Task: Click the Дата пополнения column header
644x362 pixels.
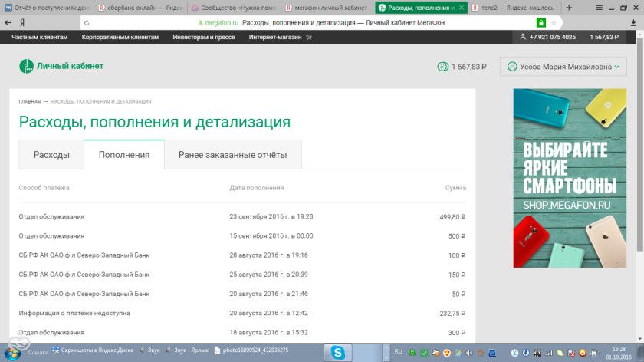Action: 257,188
